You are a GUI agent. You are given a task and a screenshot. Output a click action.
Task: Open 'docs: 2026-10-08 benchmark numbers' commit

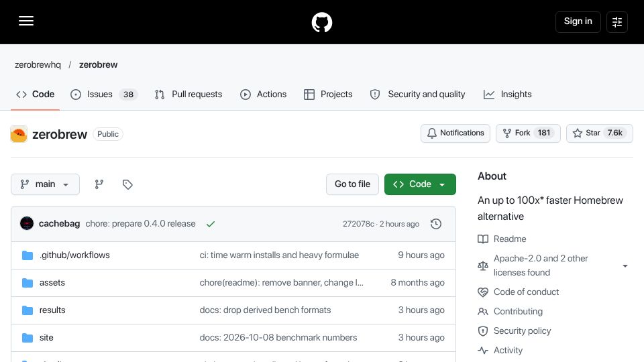click(278, 338)
